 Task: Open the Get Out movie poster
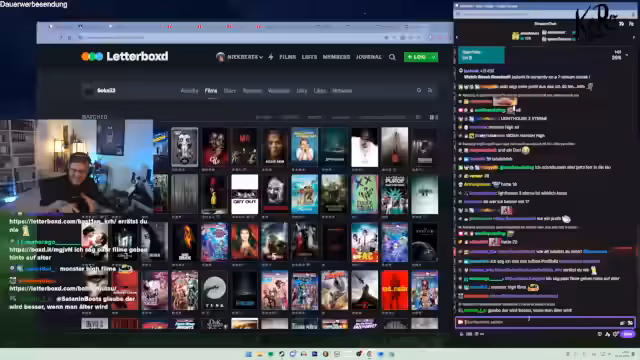coord(244,194)
